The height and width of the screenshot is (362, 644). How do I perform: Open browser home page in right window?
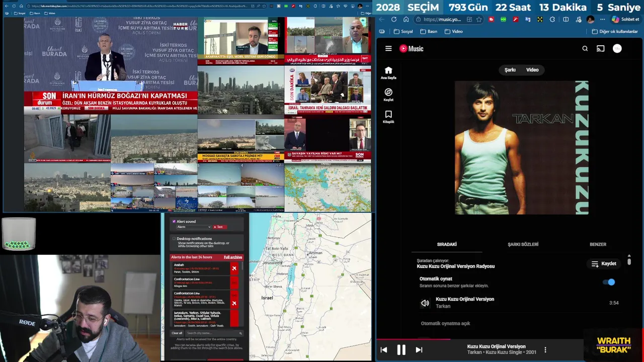click(406, 19)
